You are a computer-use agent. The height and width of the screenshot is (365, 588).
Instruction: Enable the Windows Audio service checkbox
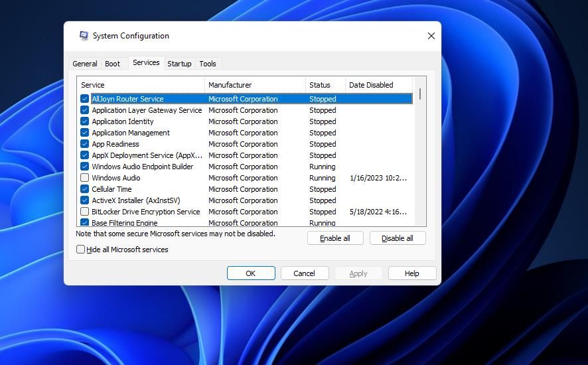click(84, 178)
